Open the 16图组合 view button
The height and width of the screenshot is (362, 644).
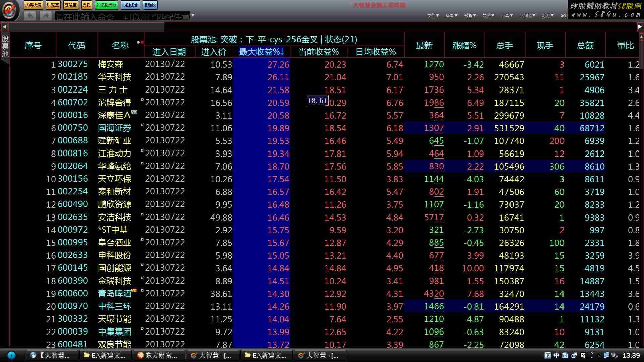coord(130,5)
